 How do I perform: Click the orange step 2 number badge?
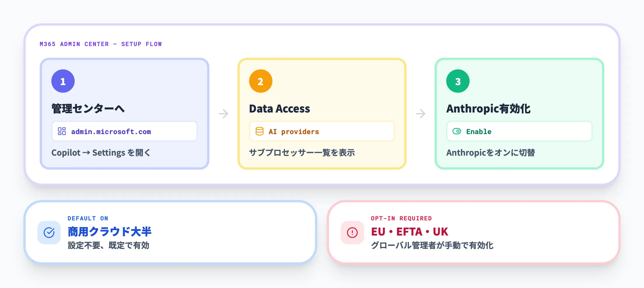(x=260, y=81)
